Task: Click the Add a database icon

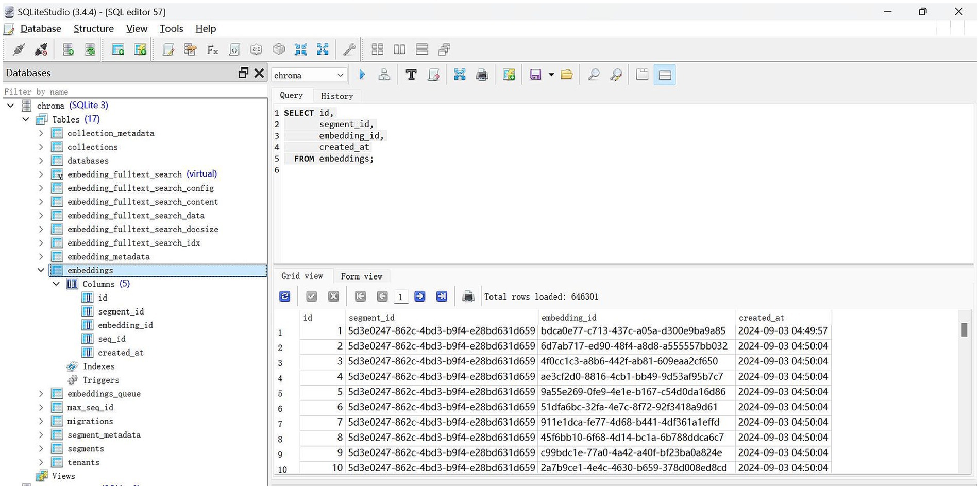Action: [x=67, y=49]
